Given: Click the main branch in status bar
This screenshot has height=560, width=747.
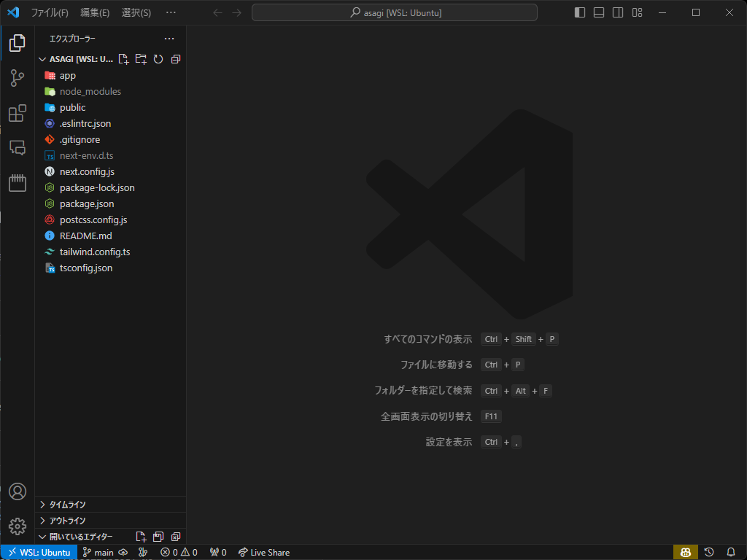Looking at the screenshot, I should tap(98, 553).
